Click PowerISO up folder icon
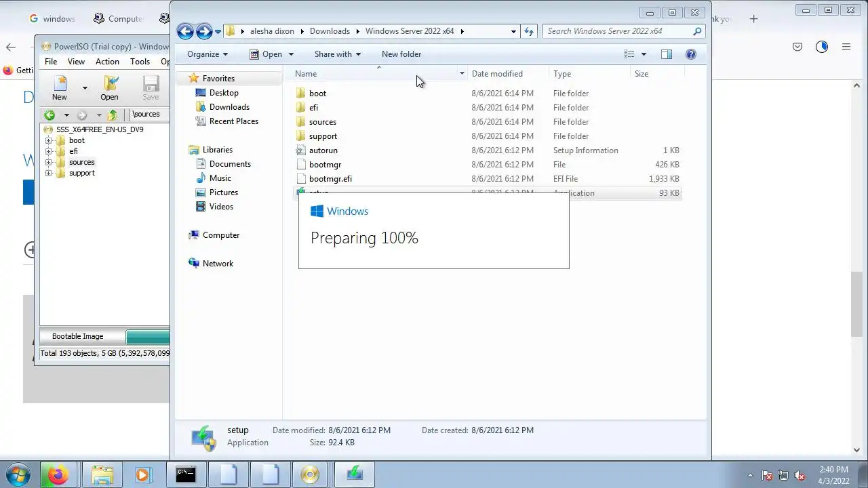 (113, 115)
